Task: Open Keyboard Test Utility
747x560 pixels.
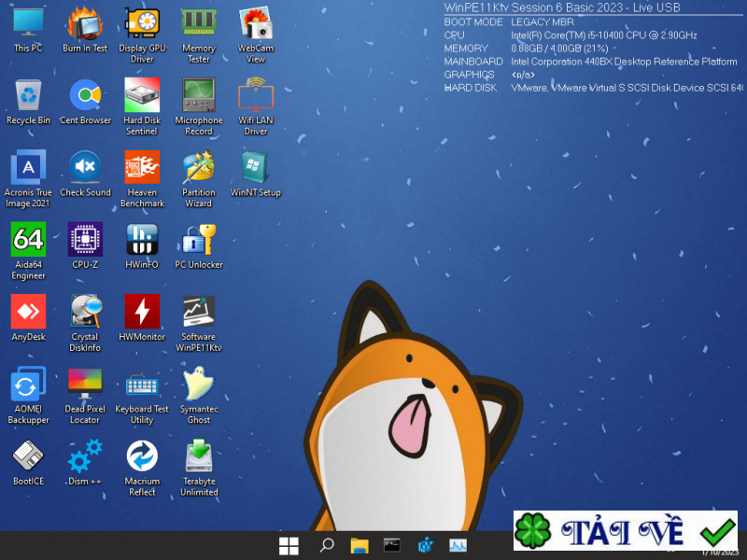Action: [x=142, y=385]
